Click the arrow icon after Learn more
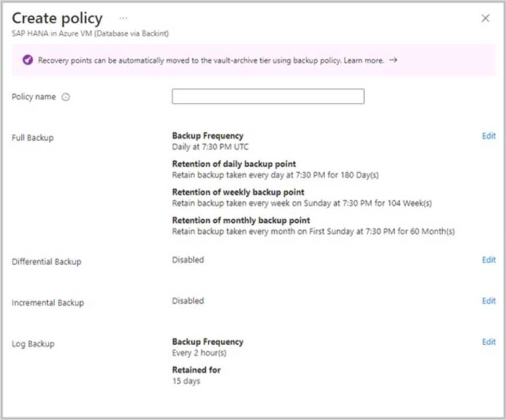506x420 pixels. [x=393, y=60]
